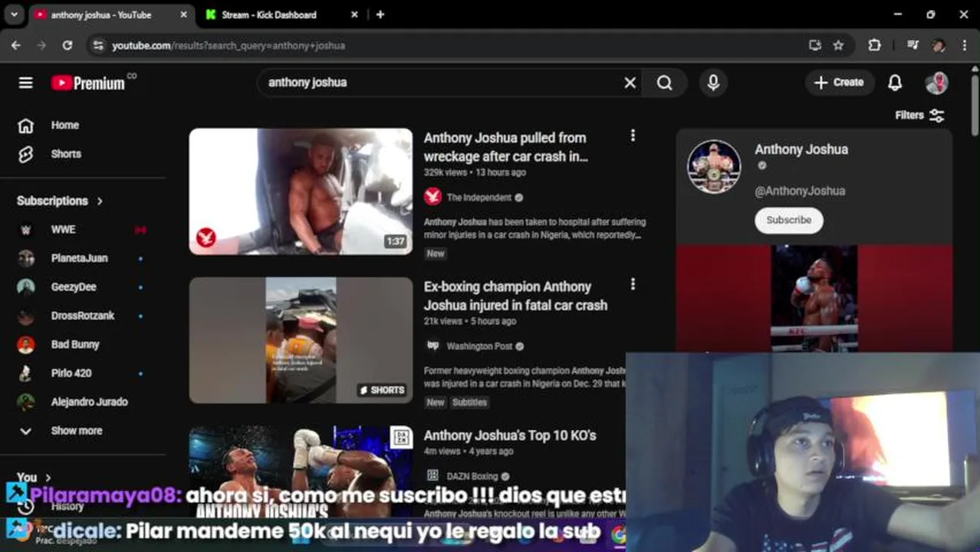This screenshot has width=980, height=552.
Task: Open the car crash wreckage video thumbnail
Action: click(301, 191)
